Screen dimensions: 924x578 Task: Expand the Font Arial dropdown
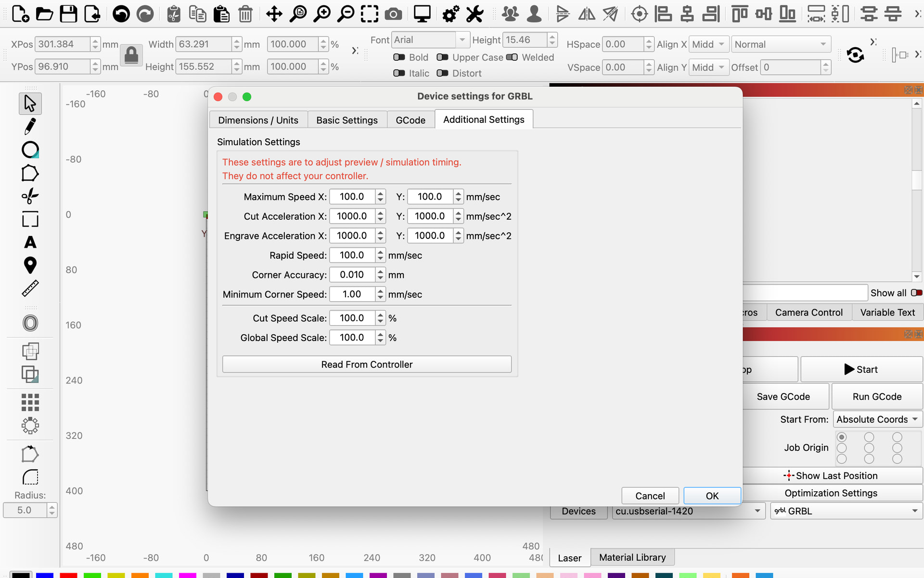(x=462, y=40)
